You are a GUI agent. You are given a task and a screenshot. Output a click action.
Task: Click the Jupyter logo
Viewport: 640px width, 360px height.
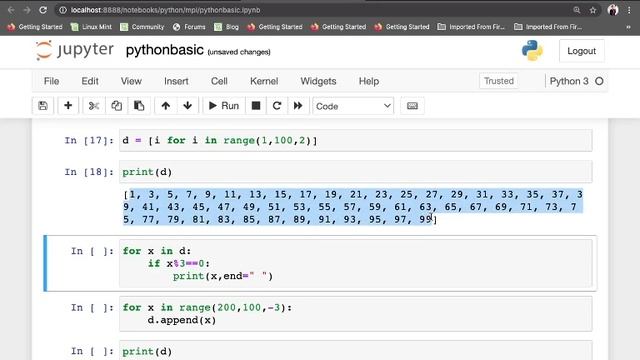pyautogui.click(x=75, y=50)
